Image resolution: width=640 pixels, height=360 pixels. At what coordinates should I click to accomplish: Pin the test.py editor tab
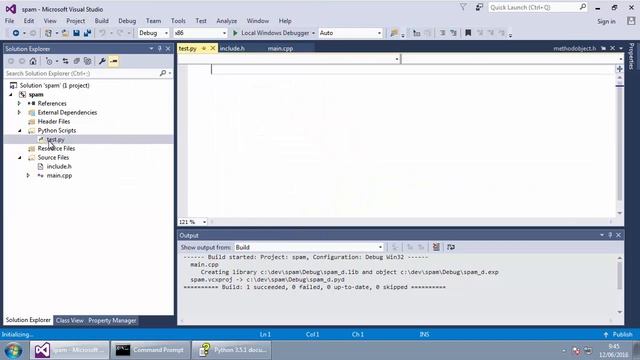[x=204, y=48]
